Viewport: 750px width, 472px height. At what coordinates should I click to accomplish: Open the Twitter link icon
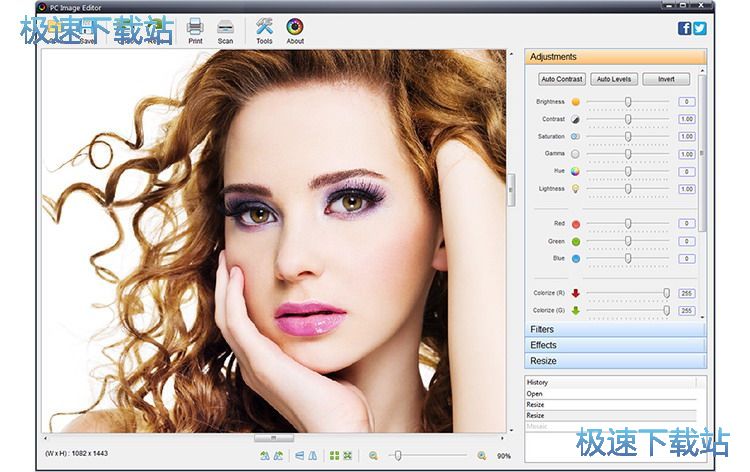[700, 28]
